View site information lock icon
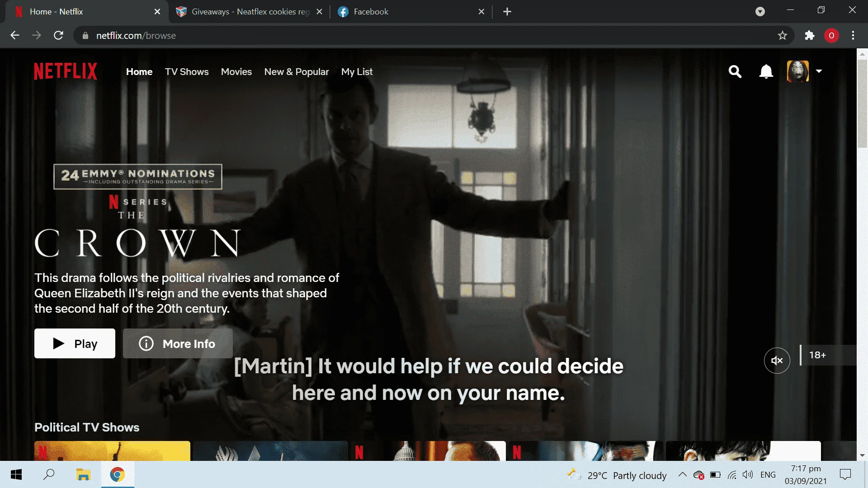Viewport: 868px width, 488px height. click(x=85, y=35)
